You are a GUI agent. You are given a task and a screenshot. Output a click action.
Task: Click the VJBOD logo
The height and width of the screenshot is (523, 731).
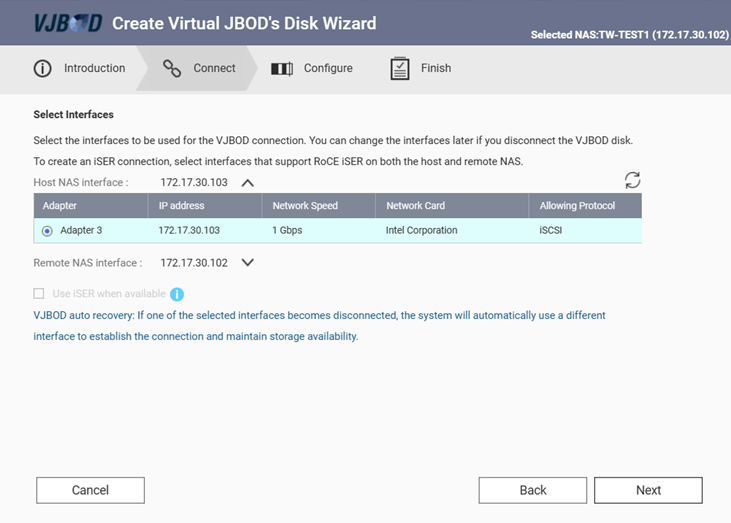click(65, 23)
